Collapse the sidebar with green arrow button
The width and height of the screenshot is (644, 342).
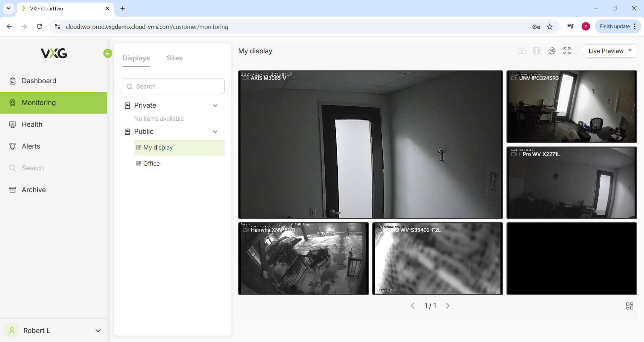pos(108,53)
